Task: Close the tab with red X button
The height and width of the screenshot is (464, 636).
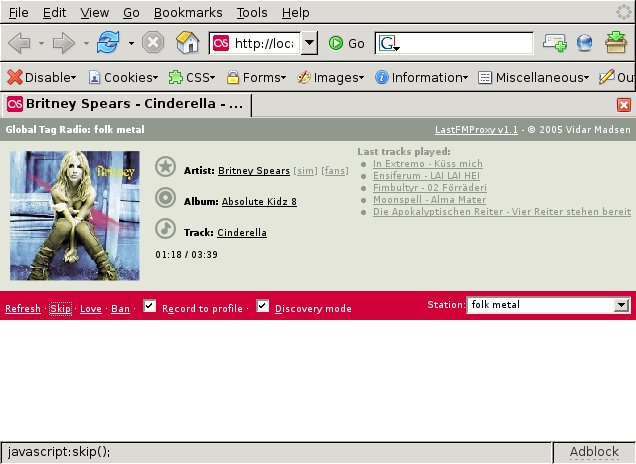Action: coord(623,105)
